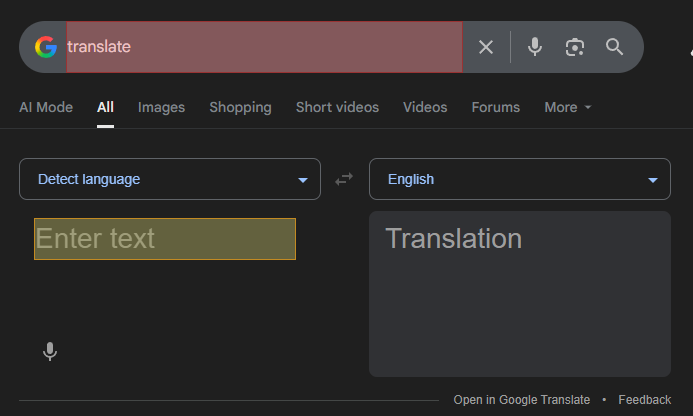Viewport: 693px width, 416px height.
Task: Expand the Detect language dropdown
Action: point(170,180)
